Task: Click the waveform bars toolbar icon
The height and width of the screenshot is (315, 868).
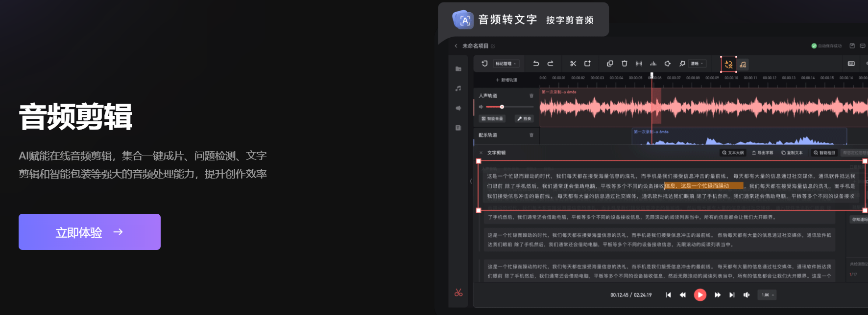Action: click(x=639, y=64)
